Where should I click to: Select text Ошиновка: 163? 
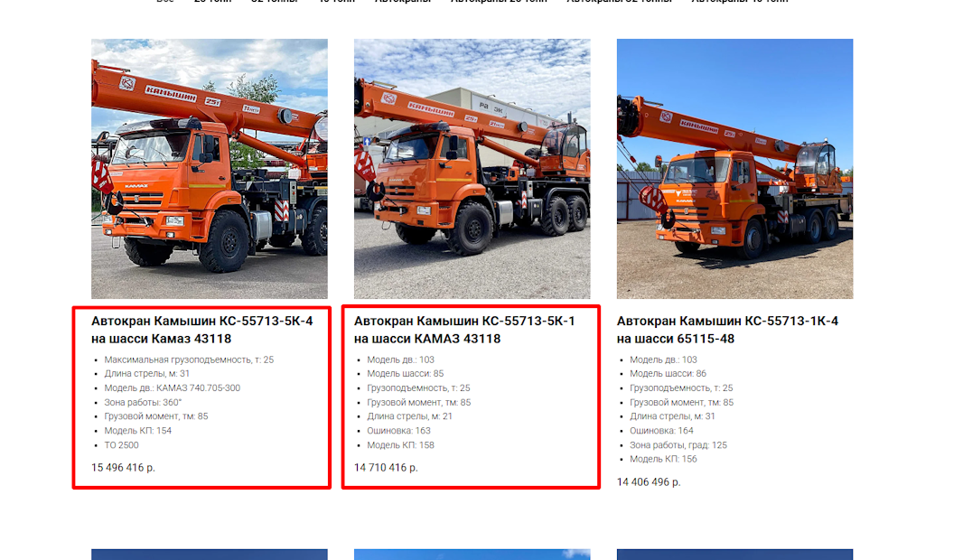coord(399,431)
